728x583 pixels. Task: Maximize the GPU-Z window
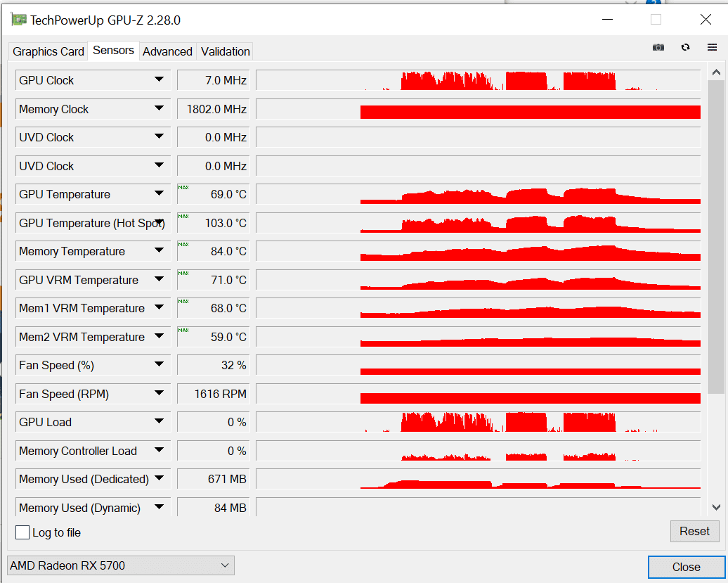(656, 20)
